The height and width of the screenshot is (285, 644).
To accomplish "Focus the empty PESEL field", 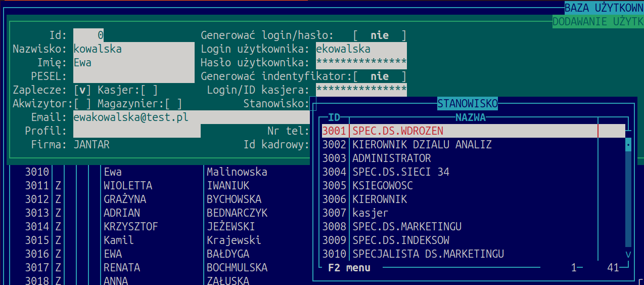I will coord(133,76).
